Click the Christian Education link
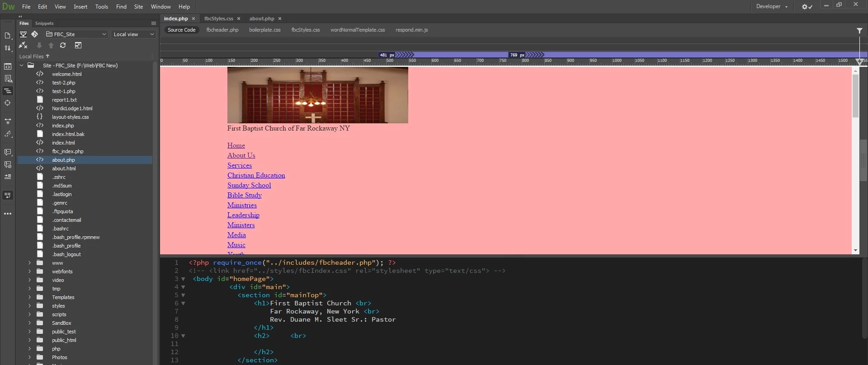Screen dimensions: 868x365 [x=256, y=175]
